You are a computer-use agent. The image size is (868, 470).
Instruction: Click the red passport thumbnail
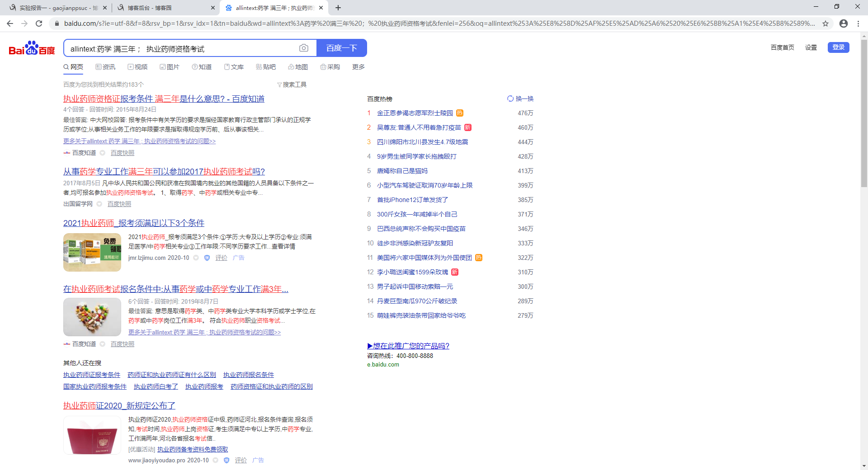[92, 435]
